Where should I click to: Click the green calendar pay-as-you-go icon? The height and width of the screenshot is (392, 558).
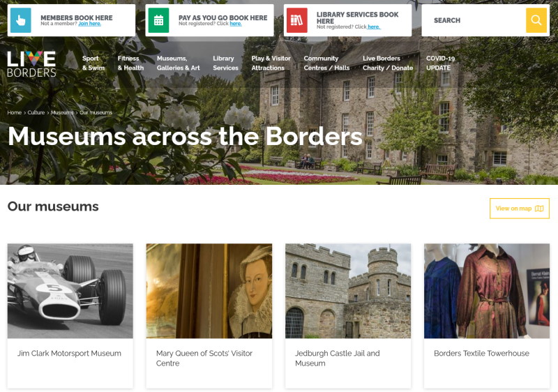[x=158, y=20]
